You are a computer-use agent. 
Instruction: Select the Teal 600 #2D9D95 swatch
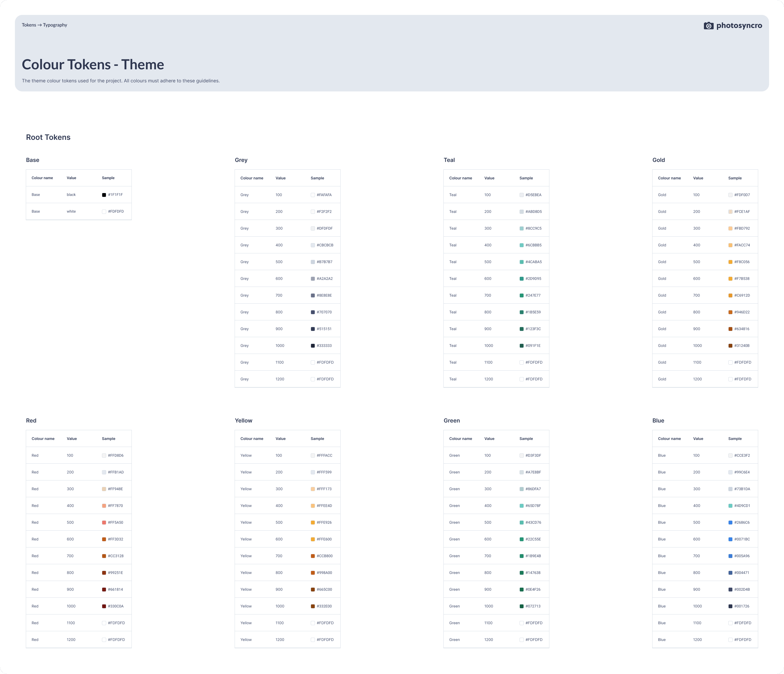tap(521, 279)
